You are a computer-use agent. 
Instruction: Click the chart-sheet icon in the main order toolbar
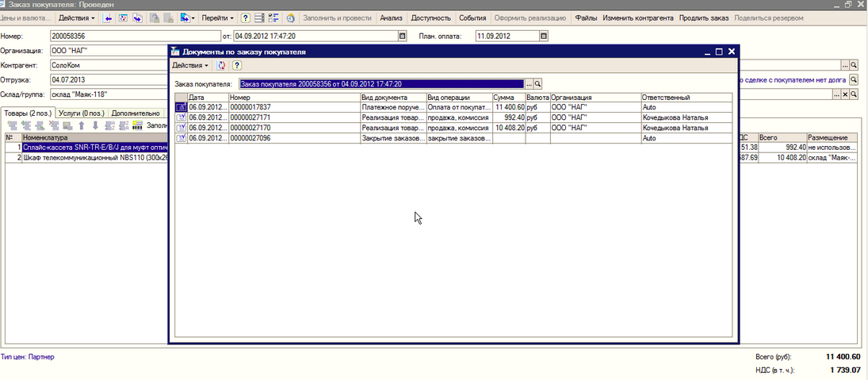pyautogui.click(x=124, y=18)
